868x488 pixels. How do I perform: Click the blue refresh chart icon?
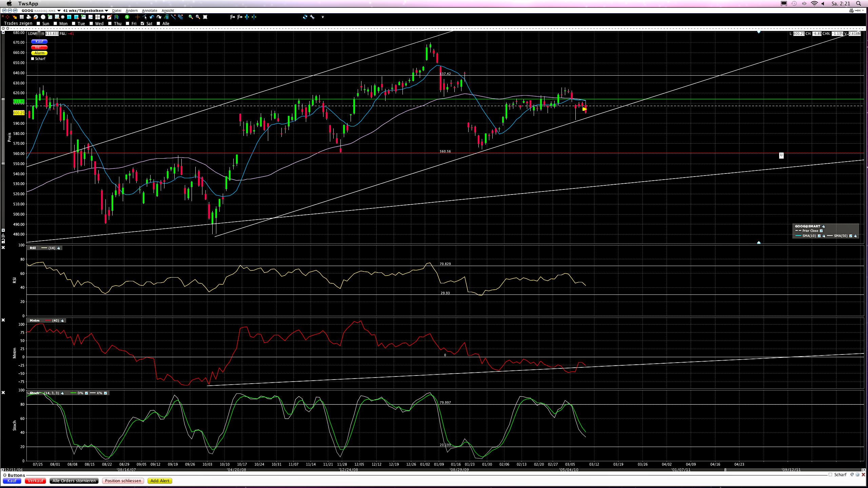tap(305, 17)
